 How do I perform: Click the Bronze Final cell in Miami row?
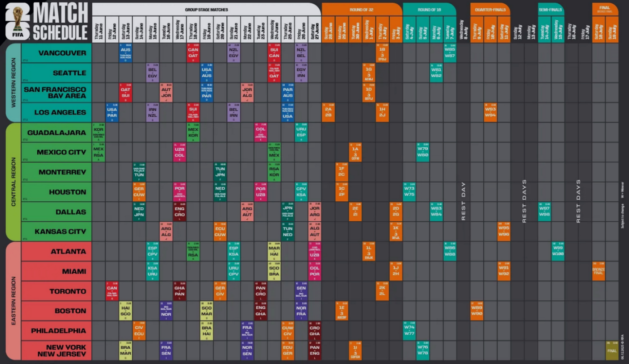click(x=599, y=271)
